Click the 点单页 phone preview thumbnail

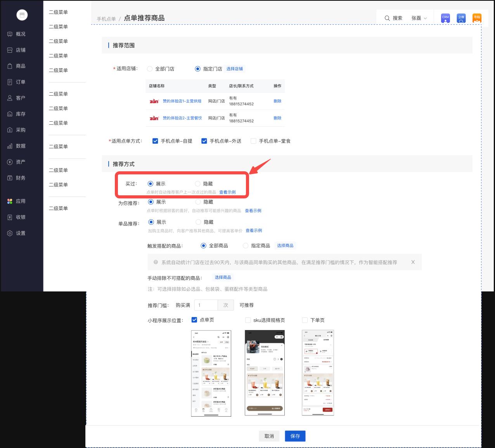coord(211,373)
